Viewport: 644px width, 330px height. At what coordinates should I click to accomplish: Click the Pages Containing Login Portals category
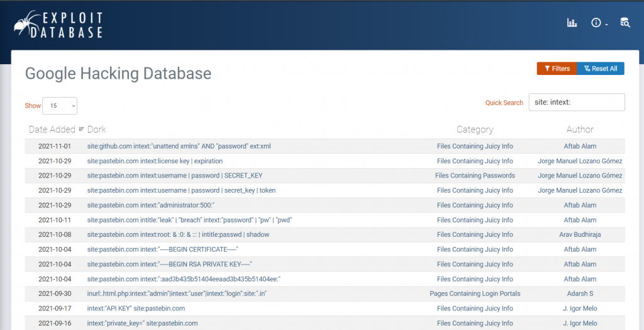point(475,293)
